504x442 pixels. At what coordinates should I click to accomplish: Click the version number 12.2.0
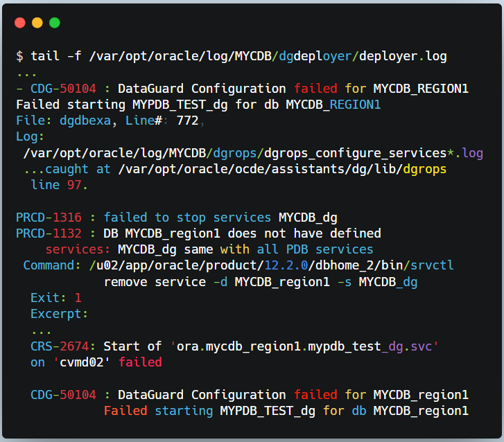[x=289, y=265]
